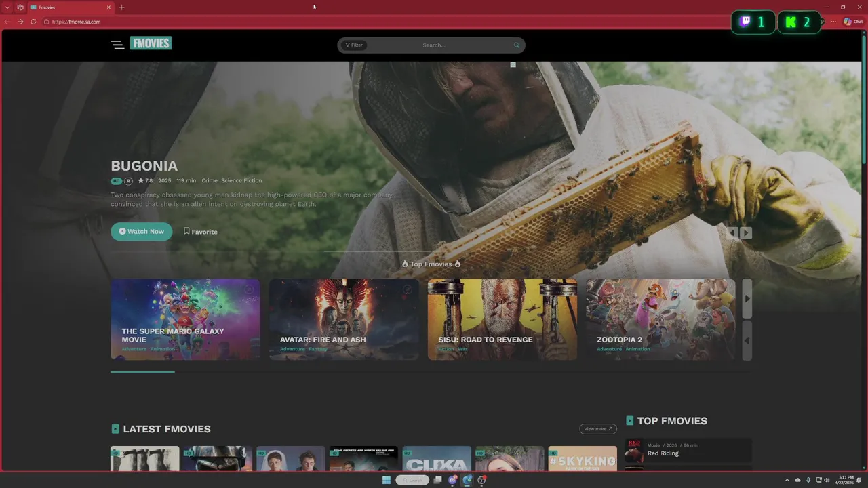
Task: Show hidden system tray icons
Action: pyautogui.click(x=787, y=480)
